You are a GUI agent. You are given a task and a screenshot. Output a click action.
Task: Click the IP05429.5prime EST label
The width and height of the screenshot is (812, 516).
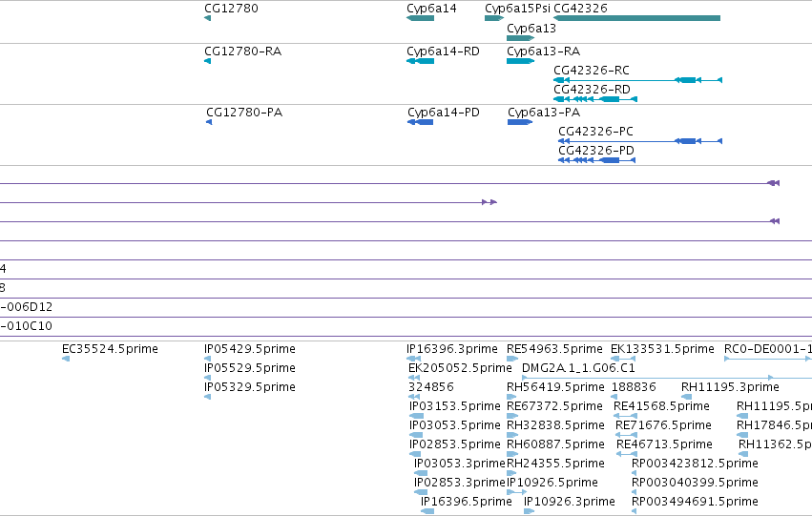click(x=250, y=349)
